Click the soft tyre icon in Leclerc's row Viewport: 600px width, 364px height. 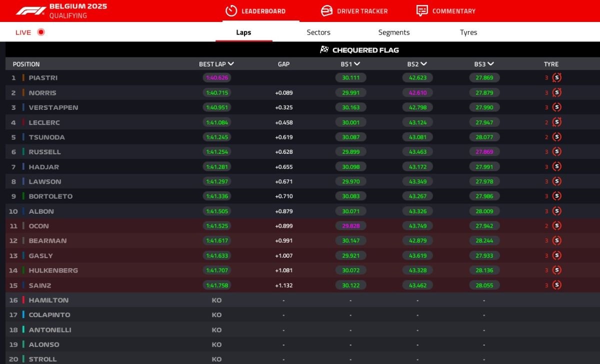click(556, 122)
